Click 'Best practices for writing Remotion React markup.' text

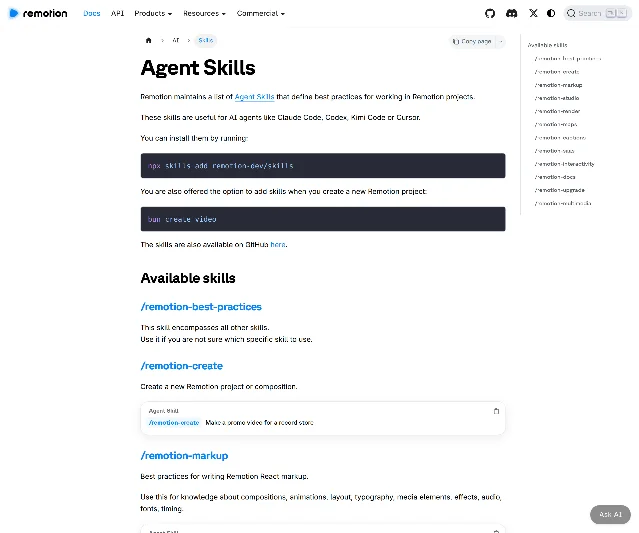click(225, 476)
